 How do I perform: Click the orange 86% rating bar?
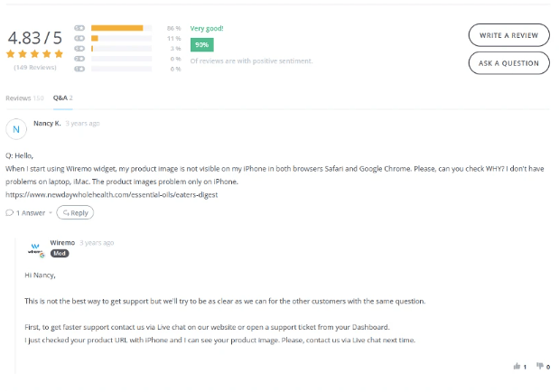(116, 28)
